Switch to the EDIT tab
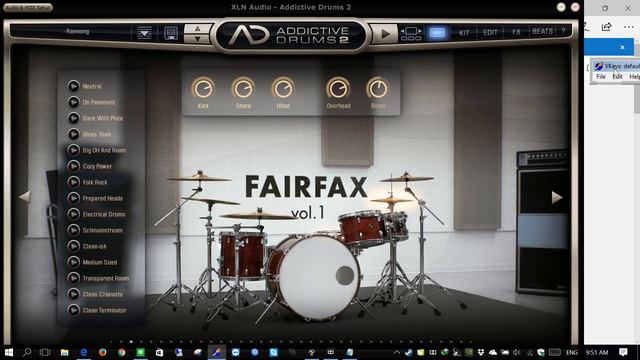 click(490, 32)
